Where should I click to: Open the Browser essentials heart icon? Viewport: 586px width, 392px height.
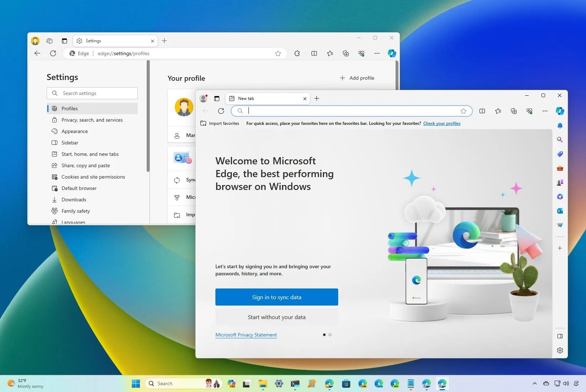tap(529, 111)
